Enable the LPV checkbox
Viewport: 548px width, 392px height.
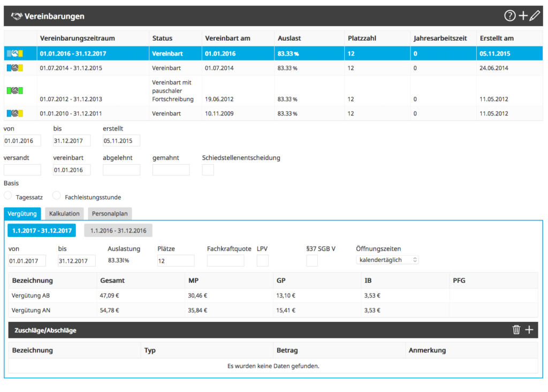(x=262, y=260)
